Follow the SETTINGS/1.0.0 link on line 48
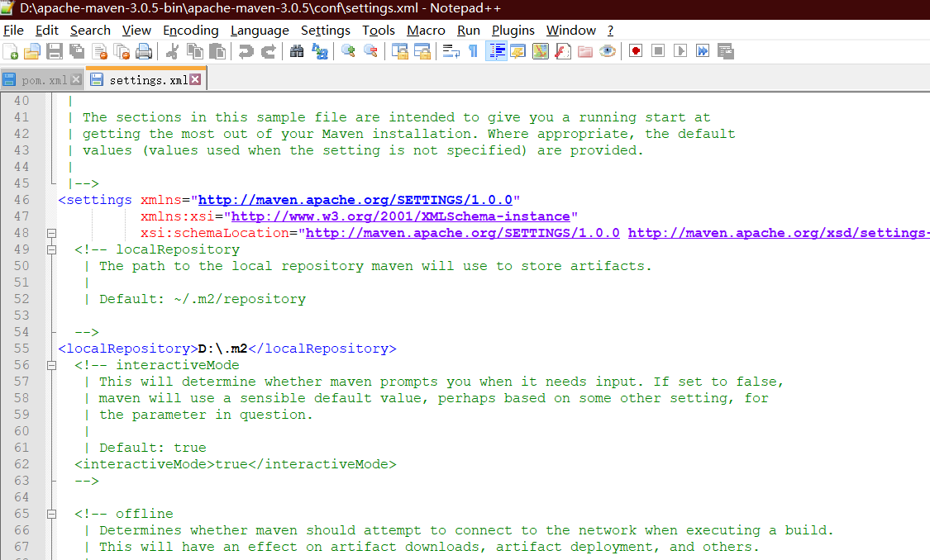The image size is (930, 560). pos(463,234)
